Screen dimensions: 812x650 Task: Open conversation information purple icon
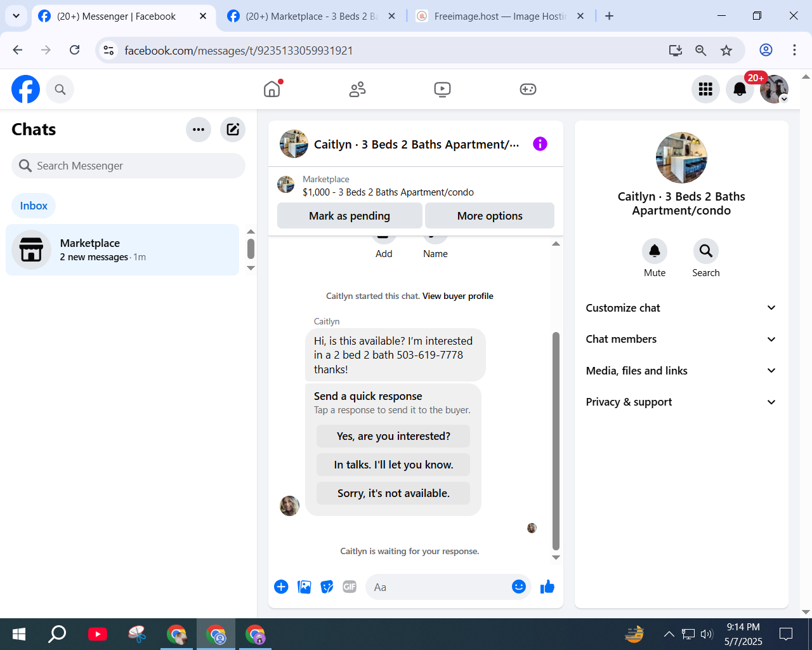click(x=540, y=144)
